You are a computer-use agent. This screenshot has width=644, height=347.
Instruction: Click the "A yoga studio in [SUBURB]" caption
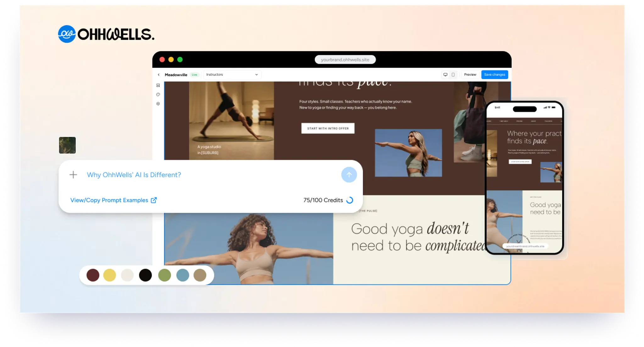[x=209, y=150]
